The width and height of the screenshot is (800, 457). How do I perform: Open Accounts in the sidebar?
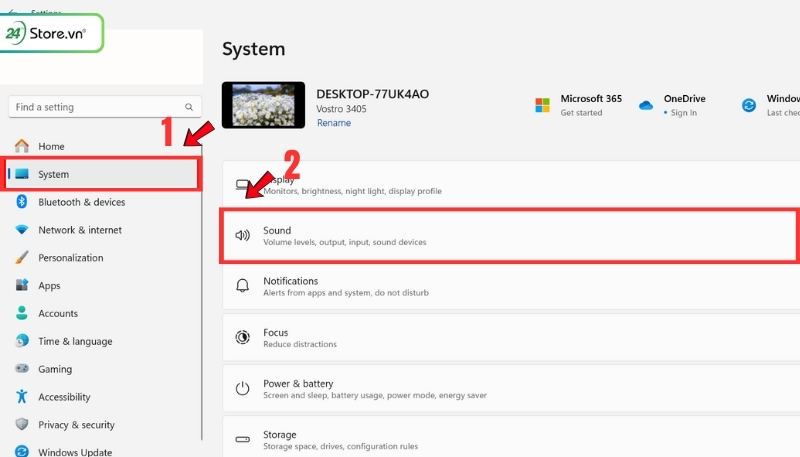(x=104, y=313)
